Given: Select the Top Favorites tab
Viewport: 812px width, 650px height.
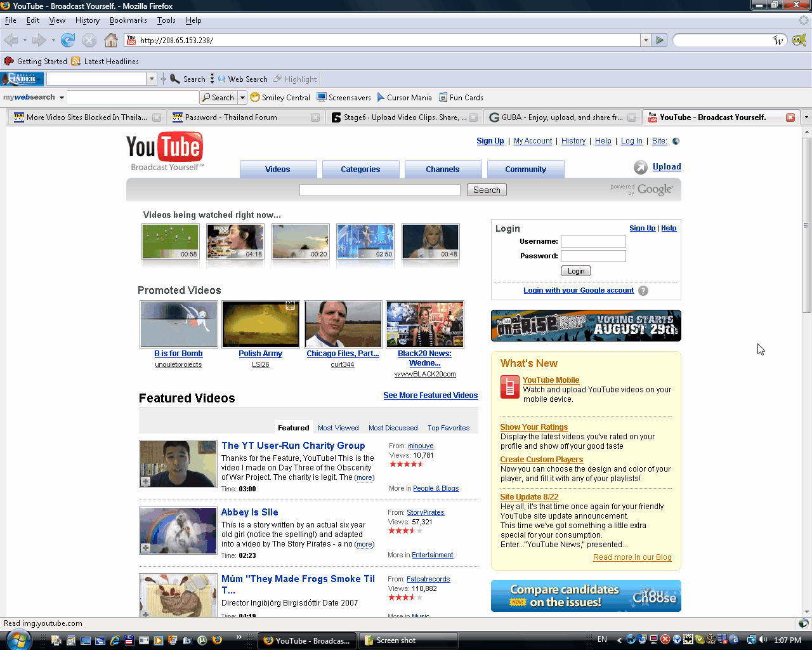Looking at the screenshot, I should tap(449, 428).
